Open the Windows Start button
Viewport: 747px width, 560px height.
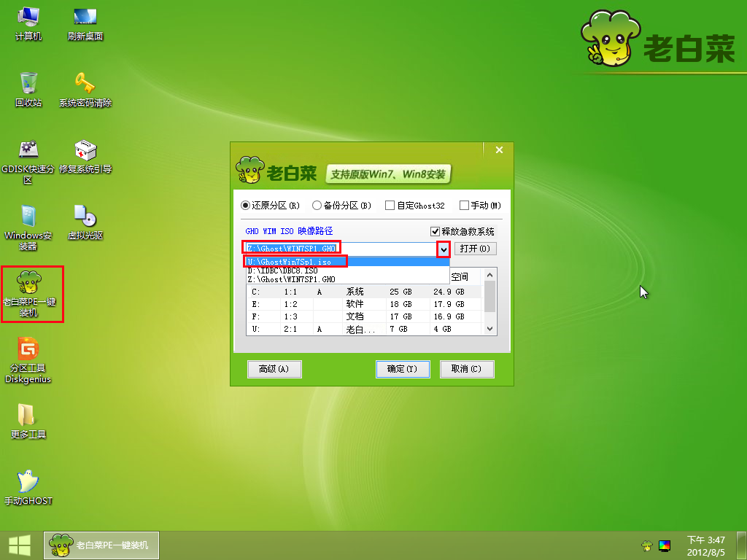tap(19, 545)
